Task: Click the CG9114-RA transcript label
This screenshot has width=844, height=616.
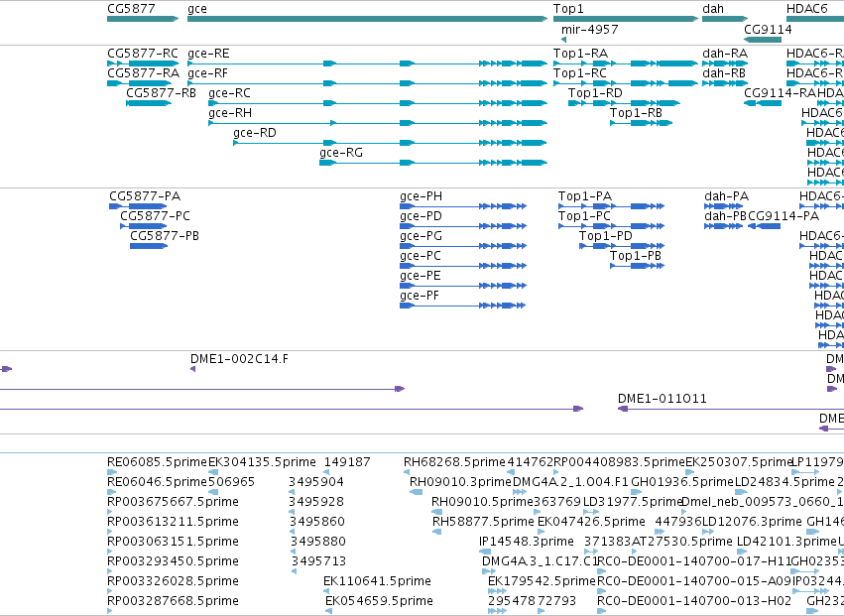Action: 780,93
